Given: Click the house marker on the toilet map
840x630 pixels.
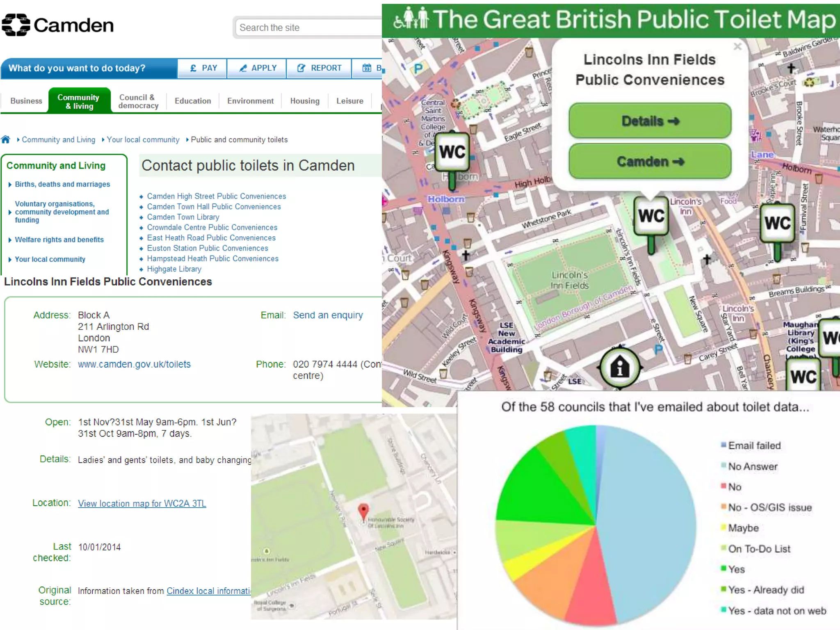Looking at the screenshot, I should click(x=620, y=367).
